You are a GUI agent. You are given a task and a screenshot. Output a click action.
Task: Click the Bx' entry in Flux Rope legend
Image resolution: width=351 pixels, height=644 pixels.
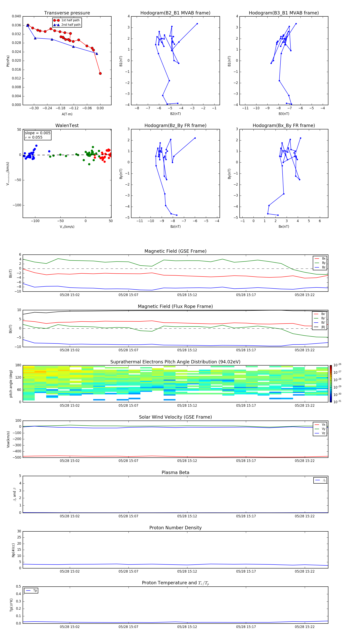[x=320, y=314]
